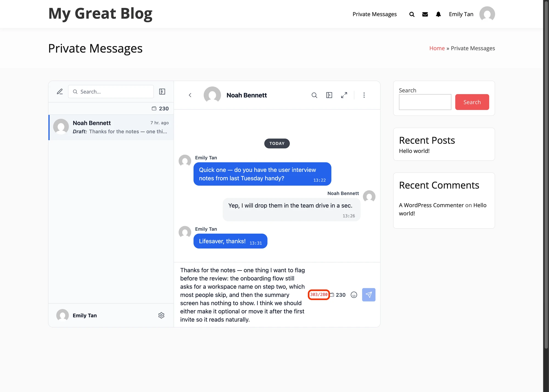This screenshot has height=392, width=549.
Task: Open the emoji picker
Action: (x=354, y=295)
